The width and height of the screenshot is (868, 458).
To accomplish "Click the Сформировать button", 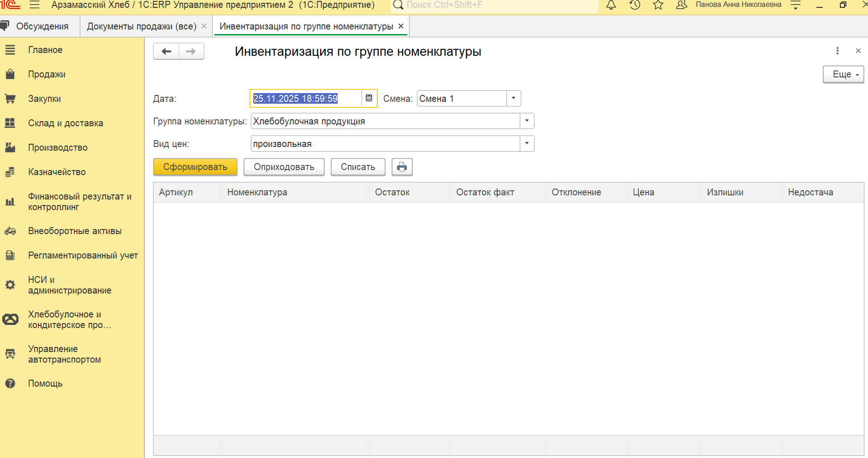I will [x=195, y=167].
